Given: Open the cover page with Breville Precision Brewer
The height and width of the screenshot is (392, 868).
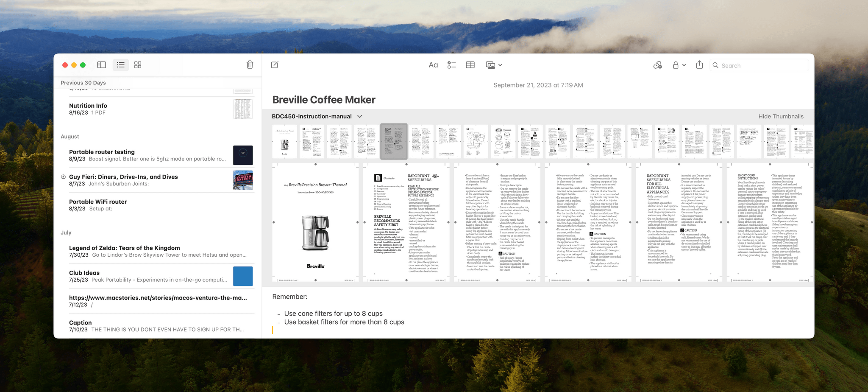Looking at the screenshot, I should pos(315,222).
